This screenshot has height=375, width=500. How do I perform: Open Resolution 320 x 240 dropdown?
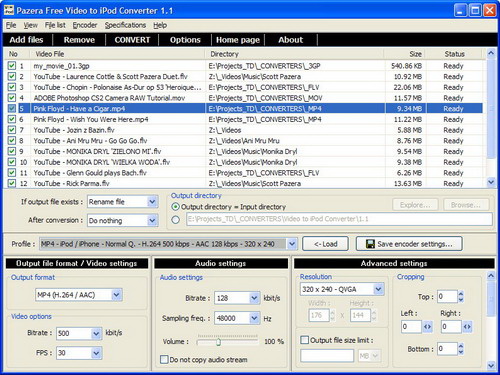click(x=378, y=289)
